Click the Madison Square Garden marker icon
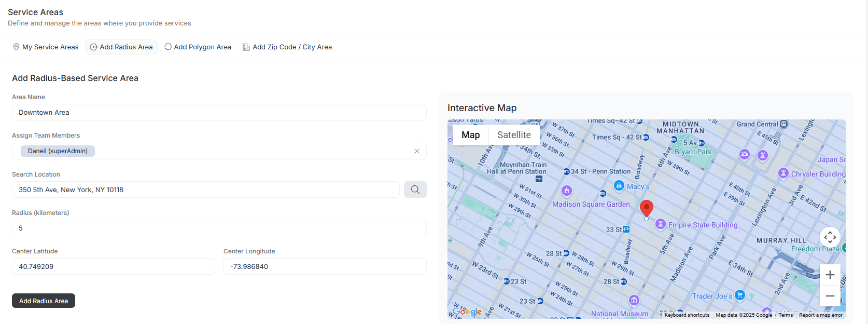Viewport: 868px width, 324px height. point(567,191)
